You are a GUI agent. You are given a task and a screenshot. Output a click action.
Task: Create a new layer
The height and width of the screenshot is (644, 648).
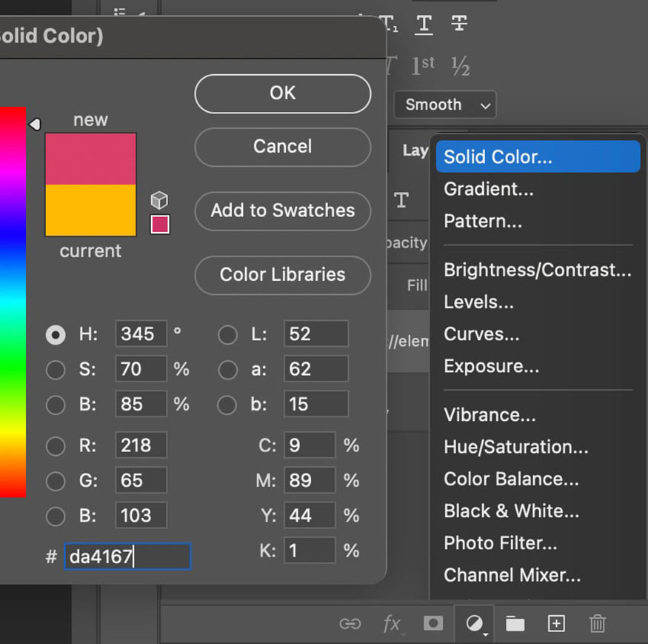pos(556,623)
